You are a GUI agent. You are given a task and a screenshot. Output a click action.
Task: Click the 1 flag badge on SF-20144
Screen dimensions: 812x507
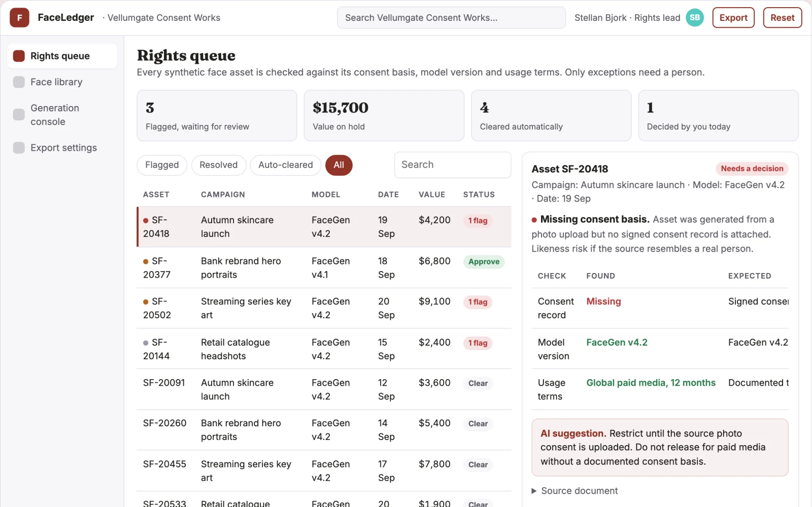click(x=478, y=343)
